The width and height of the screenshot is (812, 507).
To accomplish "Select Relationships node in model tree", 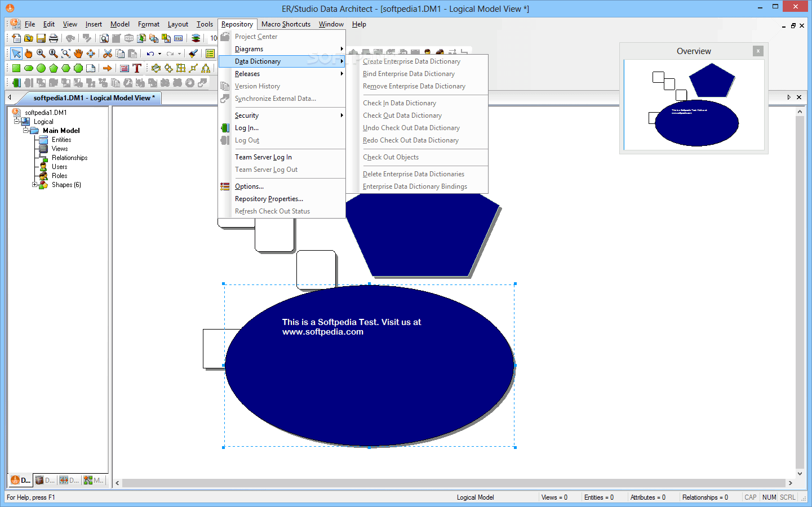I will coord(70,157).
